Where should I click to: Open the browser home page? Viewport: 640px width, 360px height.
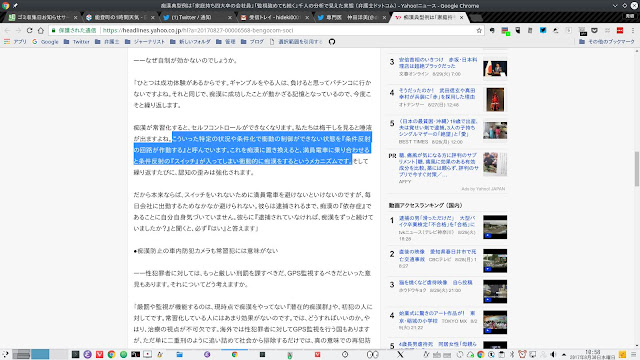tap(41, 30)
